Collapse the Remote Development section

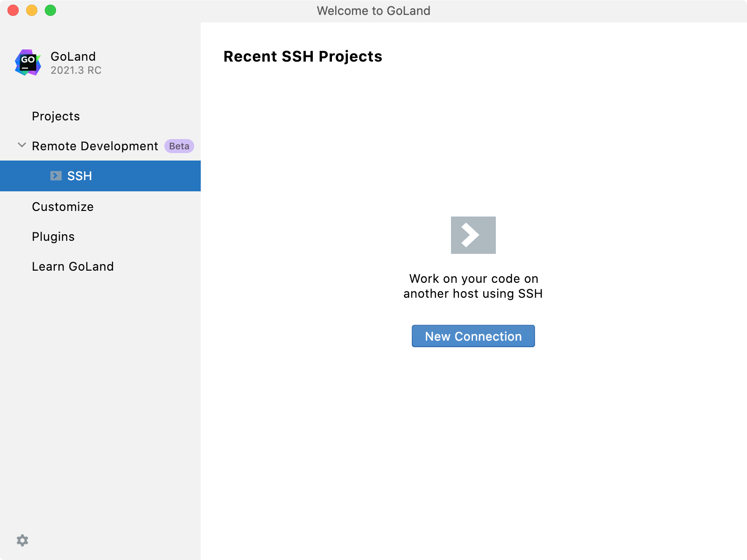tap(21, 145)
